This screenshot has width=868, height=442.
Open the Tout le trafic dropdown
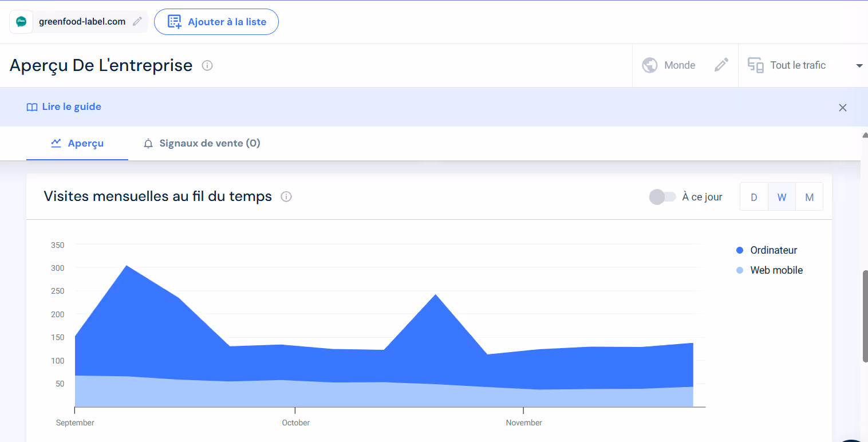coord(803,65)
